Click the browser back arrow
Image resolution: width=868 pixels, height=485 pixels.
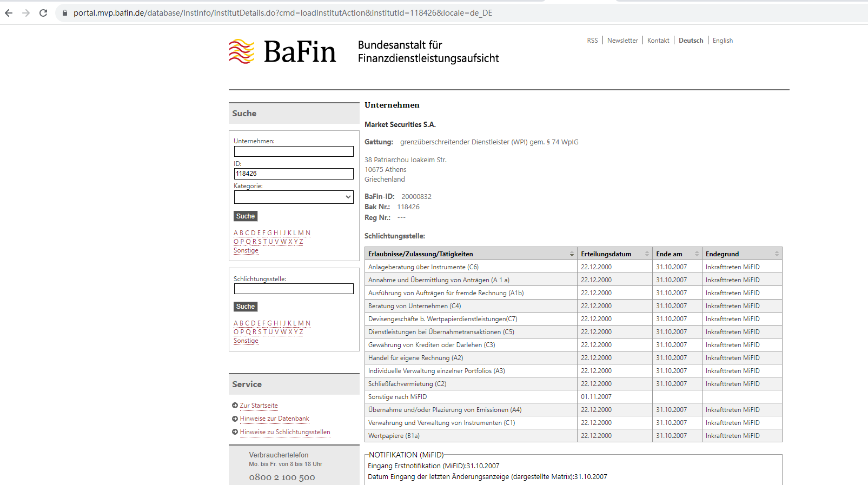coord(9,13)
